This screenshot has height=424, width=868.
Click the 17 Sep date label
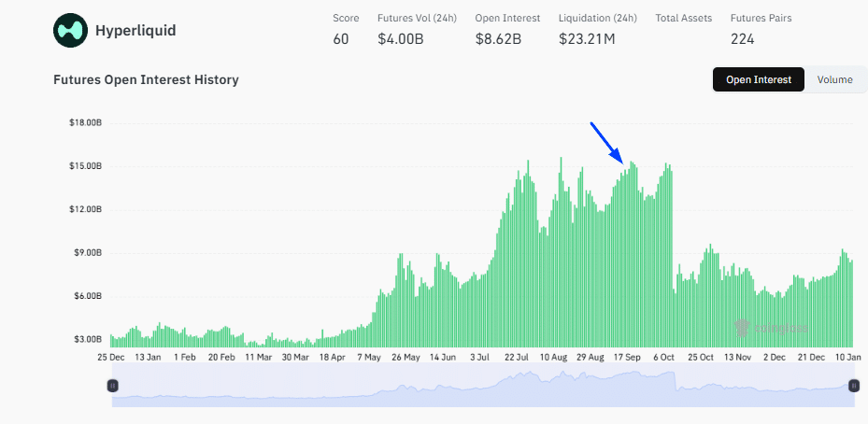point(627,358)
